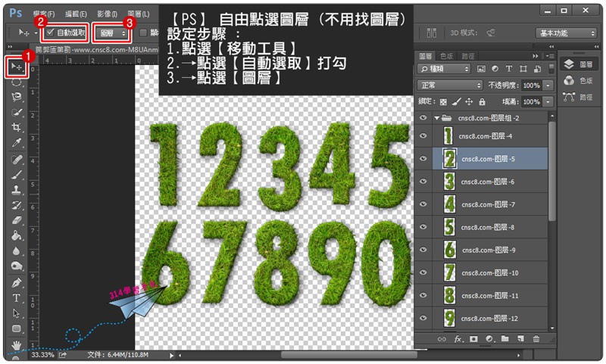Open the 編輯(E) menu
This screenshot has height=364, width=606.
coord(76,14)
